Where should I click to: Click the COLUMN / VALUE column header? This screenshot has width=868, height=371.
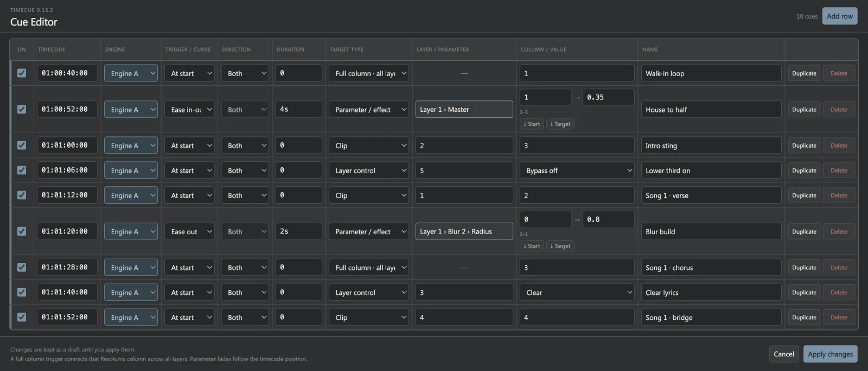coord(543,49)
